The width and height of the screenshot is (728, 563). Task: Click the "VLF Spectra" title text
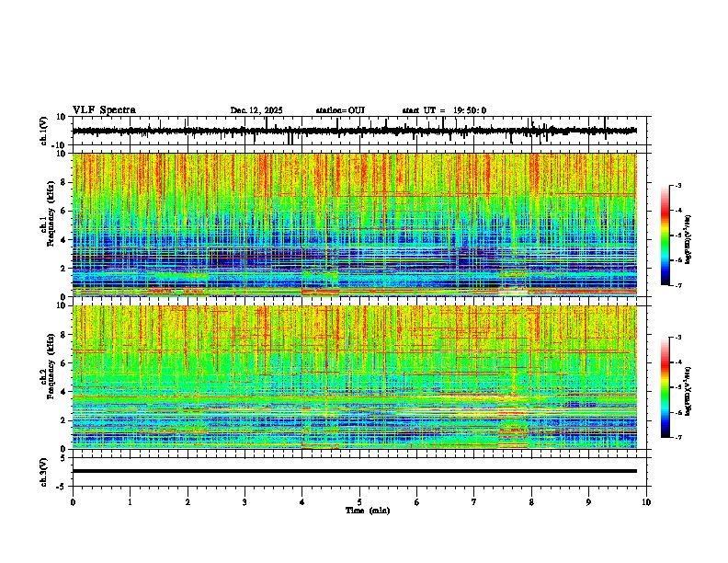(104, 110)
